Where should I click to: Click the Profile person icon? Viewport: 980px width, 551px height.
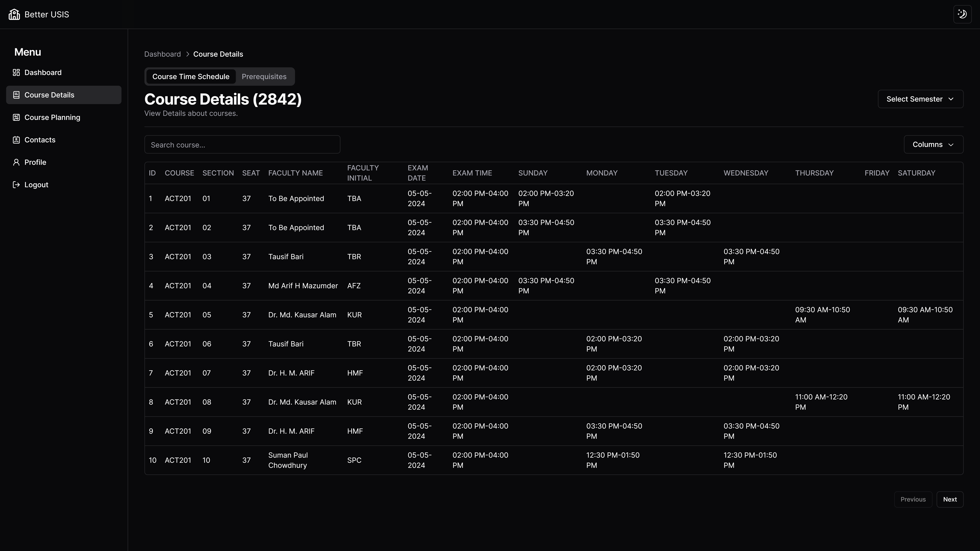[16, 162]
